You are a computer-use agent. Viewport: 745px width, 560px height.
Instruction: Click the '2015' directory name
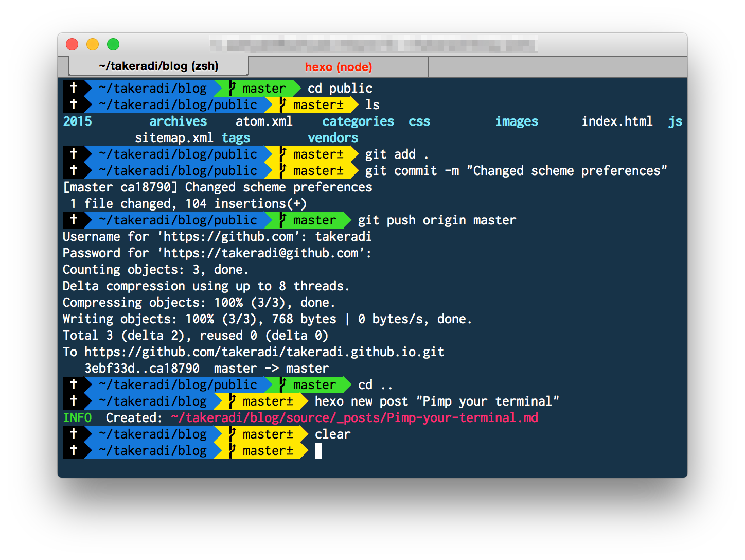click(77, 121)
